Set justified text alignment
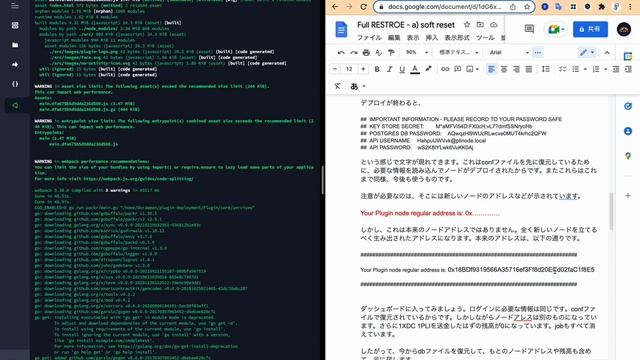The image size is (640, 360). [x=529, y=69]
